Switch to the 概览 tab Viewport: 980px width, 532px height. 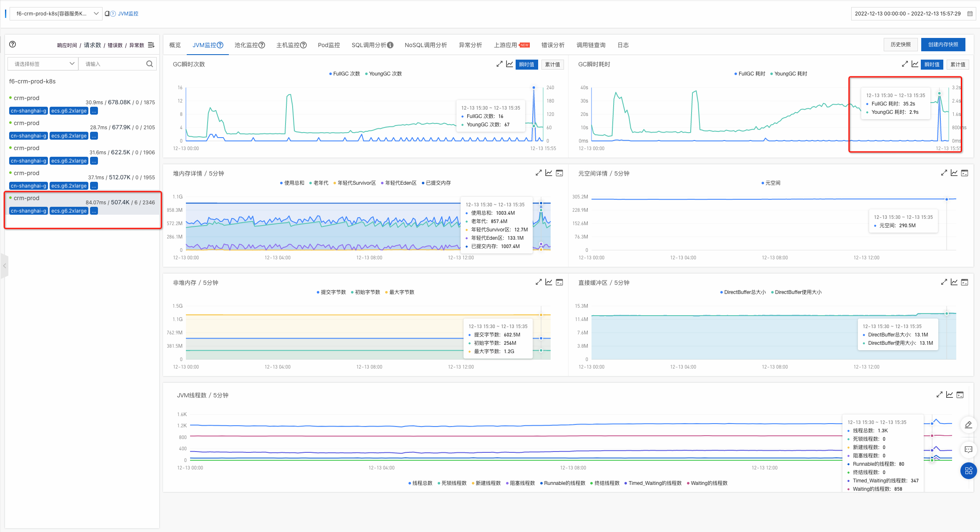coord(175,45)
